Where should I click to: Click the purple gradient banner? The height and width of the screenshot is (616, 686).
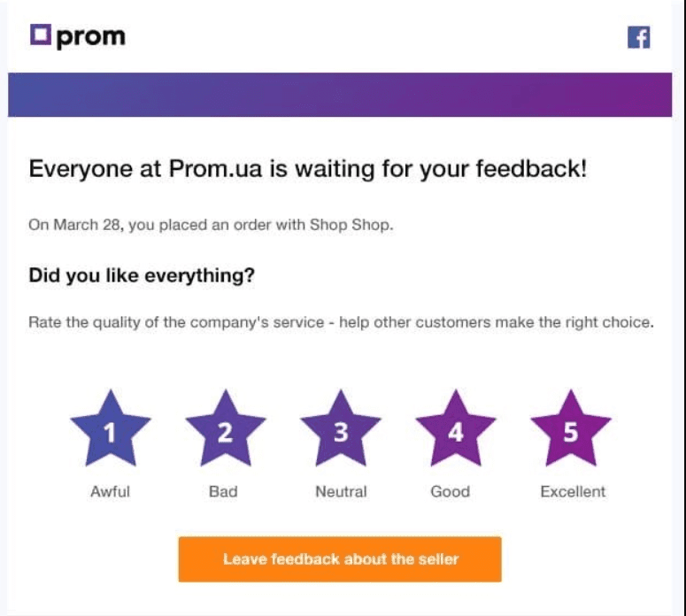(x=340, y=95)
